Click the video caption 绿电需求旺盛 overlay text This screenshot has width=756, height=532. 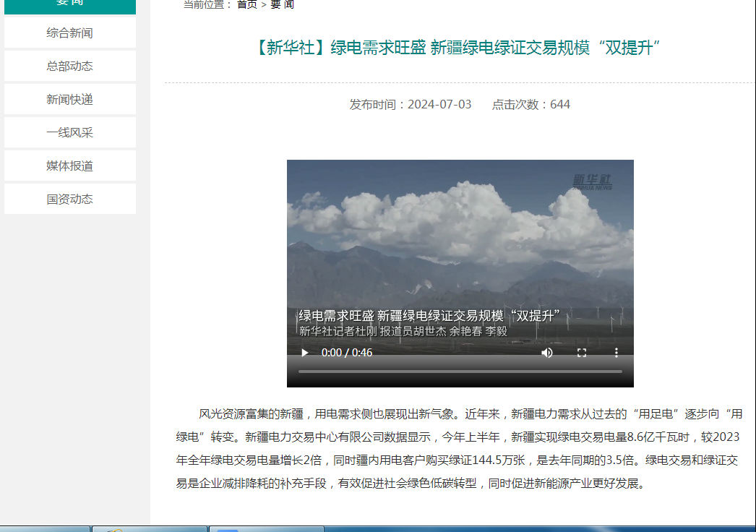point(429,316)
